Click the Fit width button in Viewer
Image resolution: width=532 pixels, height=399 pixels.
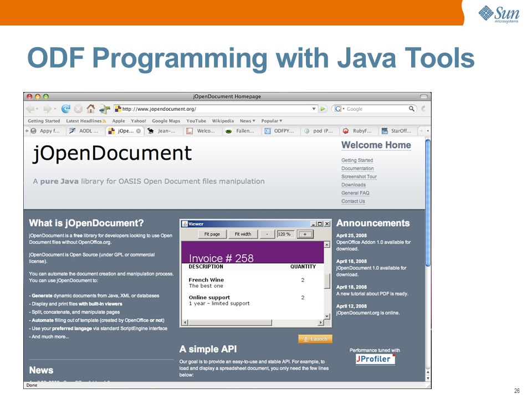click(x=243, y=234)
